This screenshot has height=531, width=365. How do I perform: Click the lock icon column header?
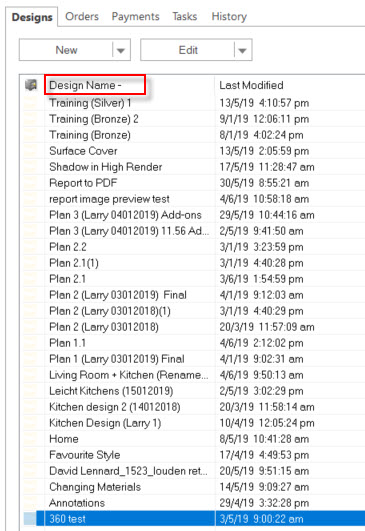tap(31, 85)
